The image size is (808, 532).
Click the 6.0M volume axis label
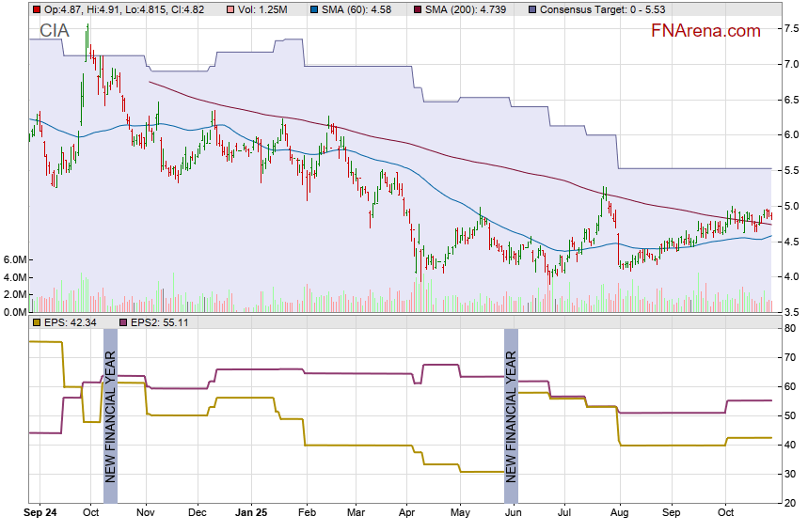(x=13, y=259)
